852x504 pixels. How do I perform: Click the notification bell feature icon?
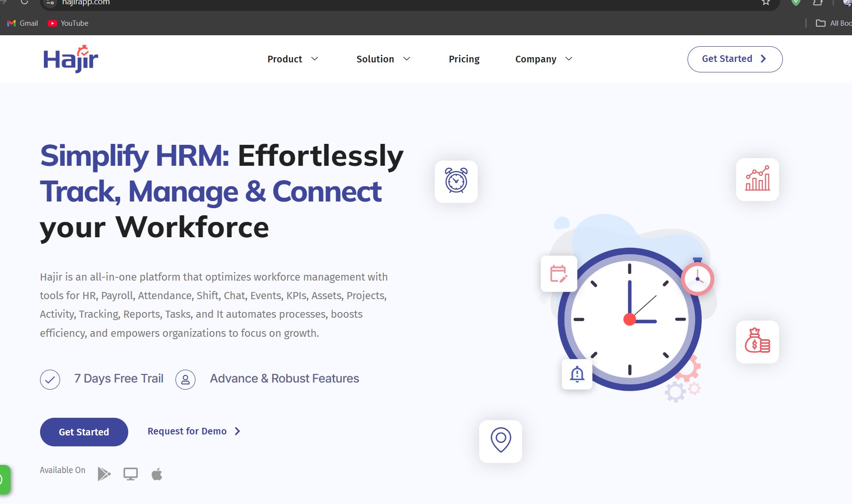point(576,374)
